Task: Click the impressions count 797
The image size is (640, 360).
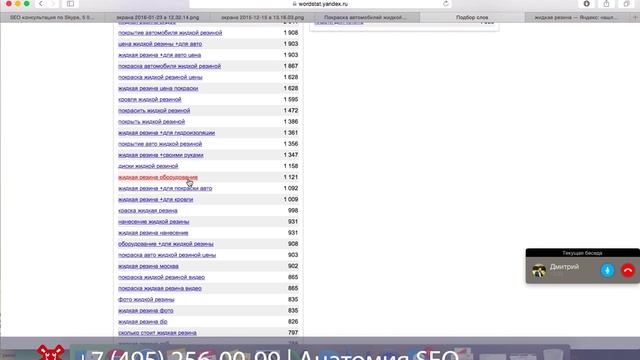Action: coord(293,333)
